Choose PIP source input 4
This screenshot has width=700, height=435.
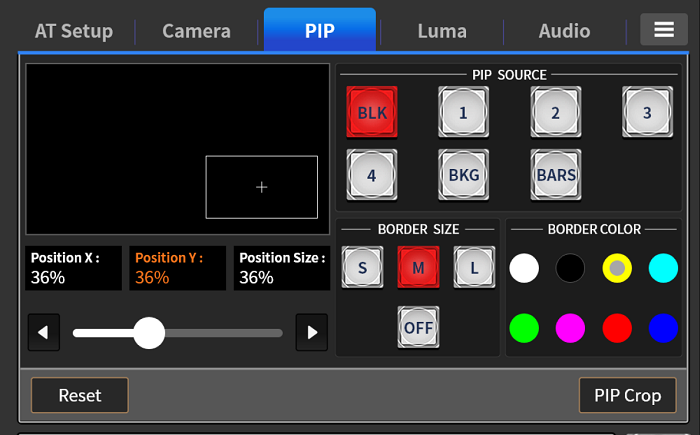click(371, 175)
